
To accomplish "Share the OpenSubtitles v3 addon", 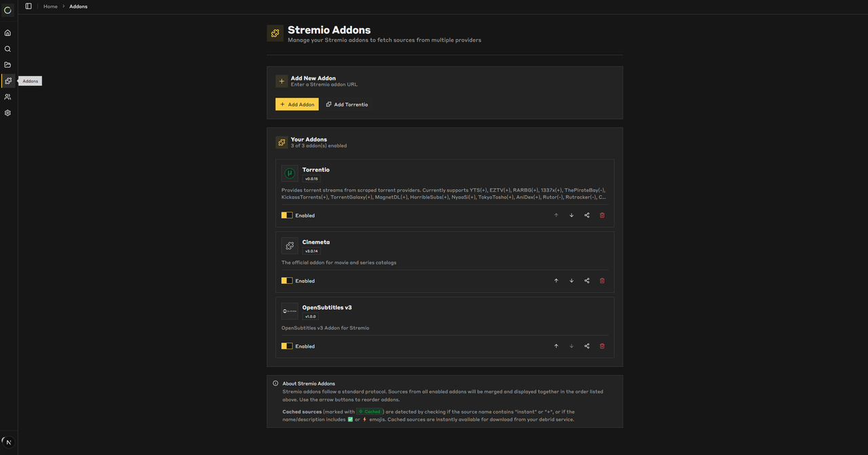I will coord(587,346).
